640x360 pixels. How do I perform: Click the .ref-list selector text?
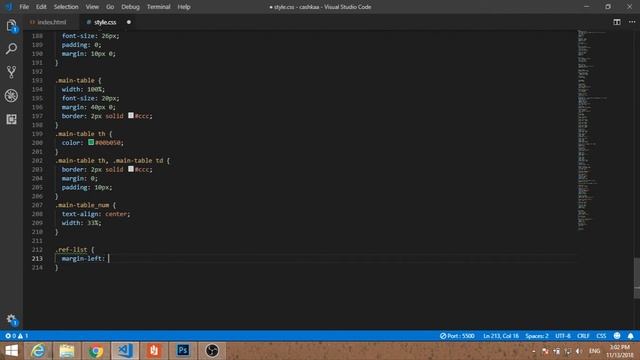[71, 249]
